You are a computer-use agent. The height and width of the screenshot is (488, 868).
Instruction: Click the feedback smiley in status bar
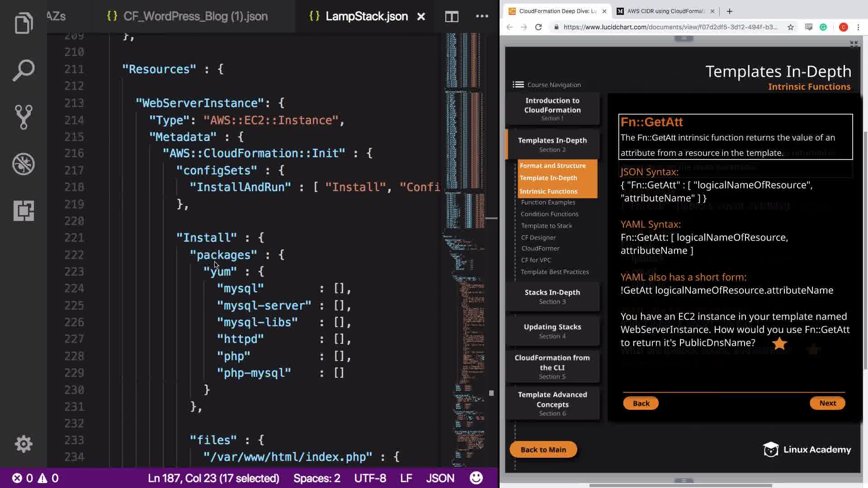(x=476, y=478)
